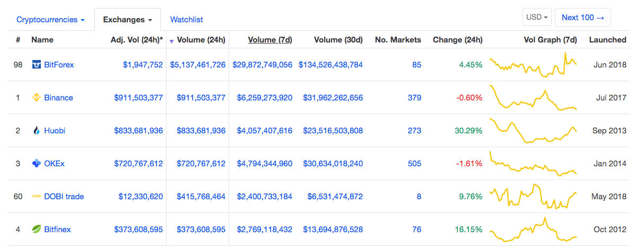Viewport: 644px width, 246px height.
Task: Sort by Change (24h) column header
Action: pyautogui.click(x=458, y=40)
